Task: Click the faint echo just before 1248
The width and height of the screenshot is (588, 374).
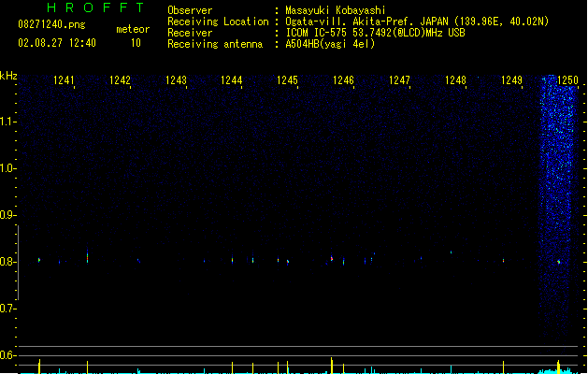Action: coord(452,252)
